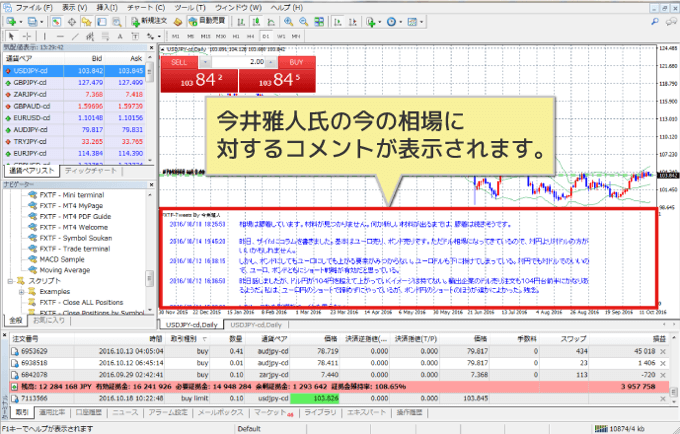Close the Market Watch panel
Image resolution: width=680 pixels, height=434 pixels.
151,48
